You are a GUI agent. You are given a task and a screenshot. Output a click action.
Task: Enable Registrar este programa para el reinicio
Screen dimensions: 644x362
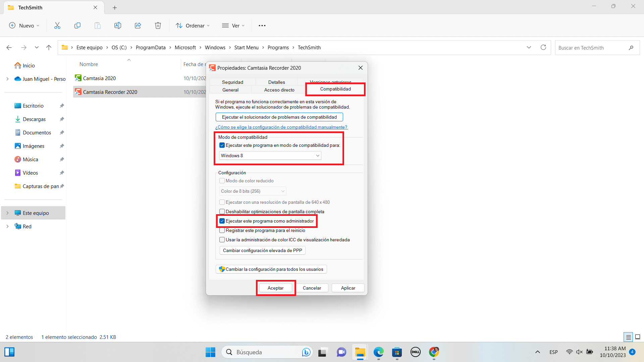[x=222, y=230]
